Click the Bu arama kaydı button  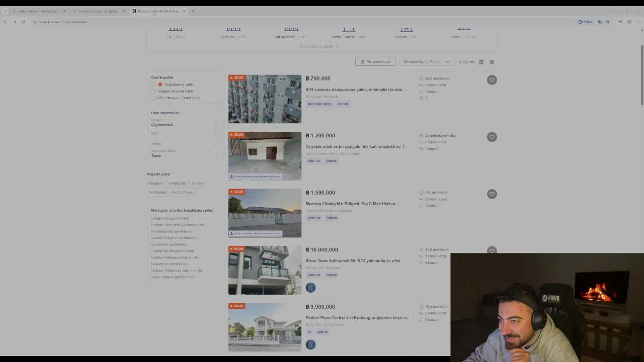tap(375, 61)
